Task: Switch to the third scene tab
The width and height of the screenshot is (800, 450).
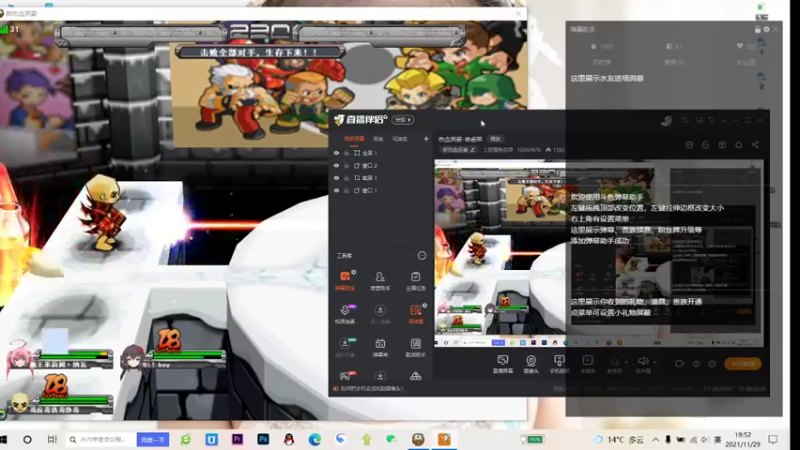Action: [399, 139]
